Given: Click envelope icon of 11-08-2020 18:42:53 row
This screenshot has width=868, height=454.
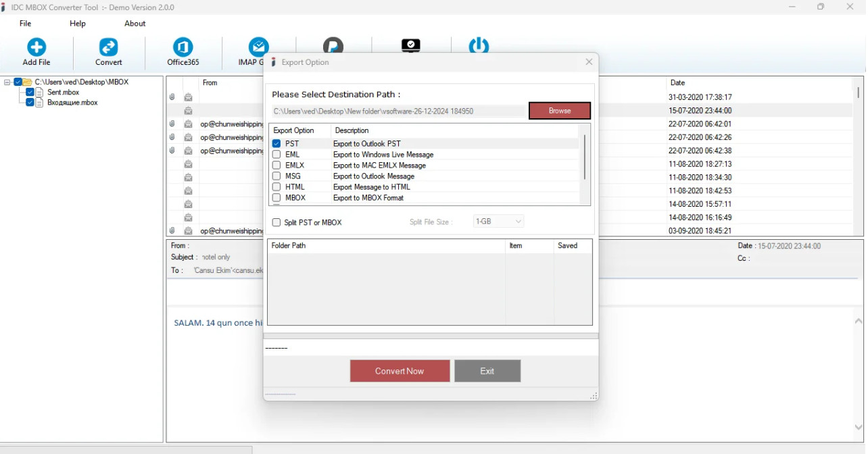Looking at the screenshot, I should [189, 191].
